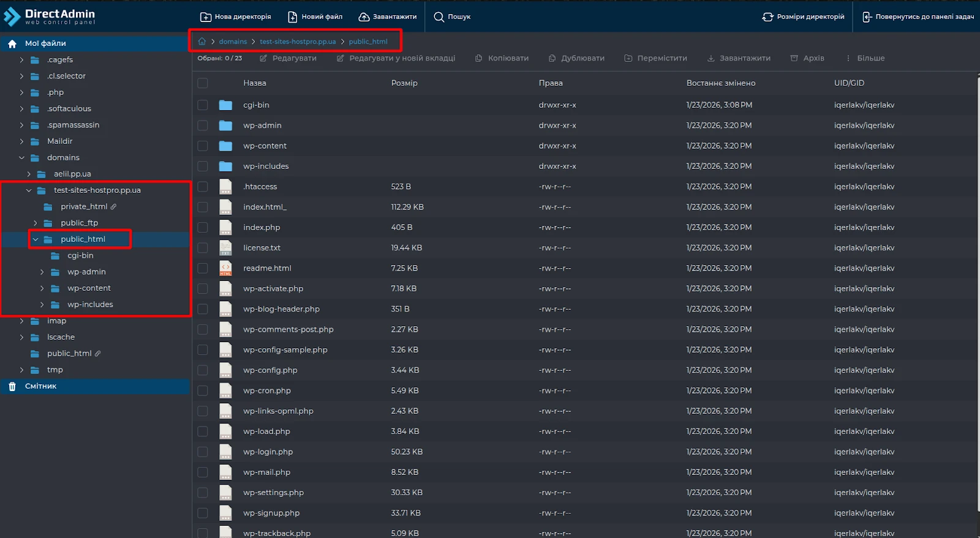Tick the checkbox for wp-config.php
Viewport: 980px width, 538px height.
[203, 370]
